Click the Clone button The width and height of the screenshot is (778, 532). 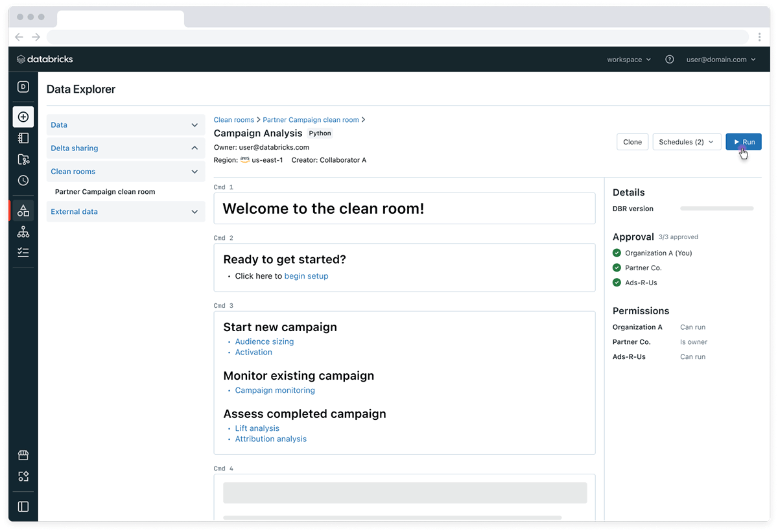coord(632,142)
